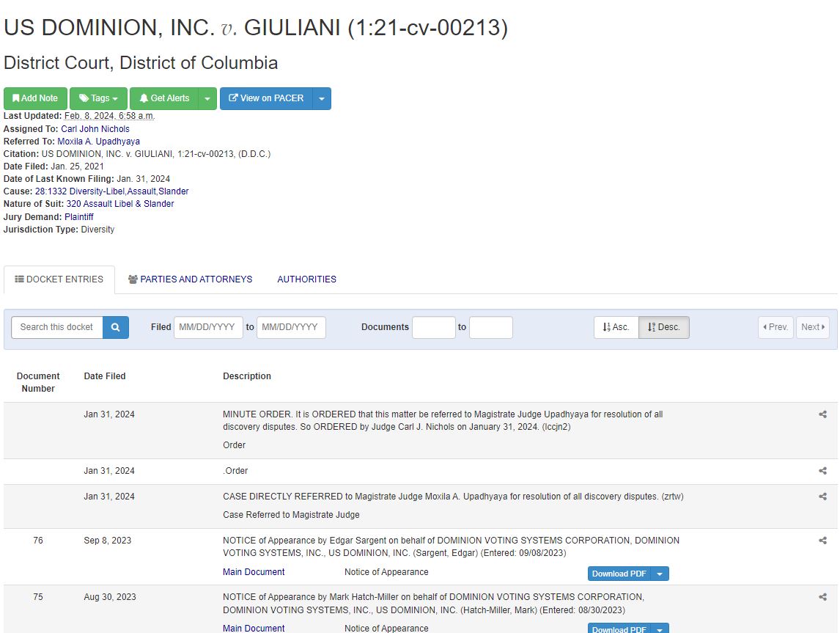Open Download PDF options for entry 76

tap(660, 574)
